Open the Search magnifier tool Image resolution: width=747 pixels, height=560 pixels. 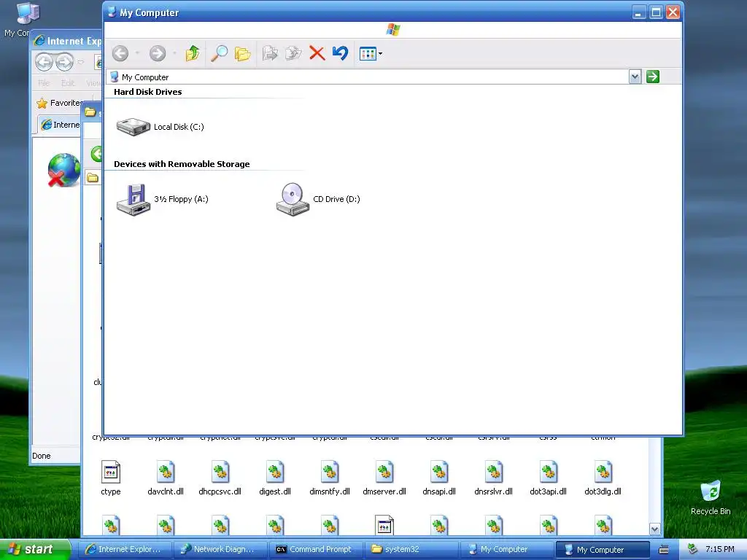(219, 53)
